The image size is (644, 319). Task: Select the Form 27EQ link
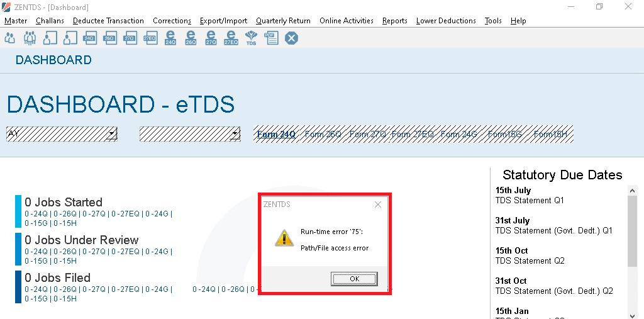413,134
